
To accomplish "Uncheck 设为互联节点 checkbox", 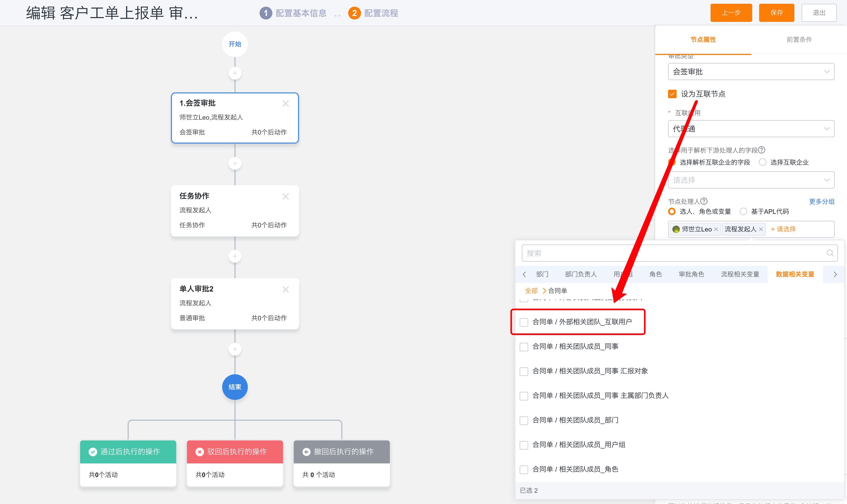I will point(672,94).
